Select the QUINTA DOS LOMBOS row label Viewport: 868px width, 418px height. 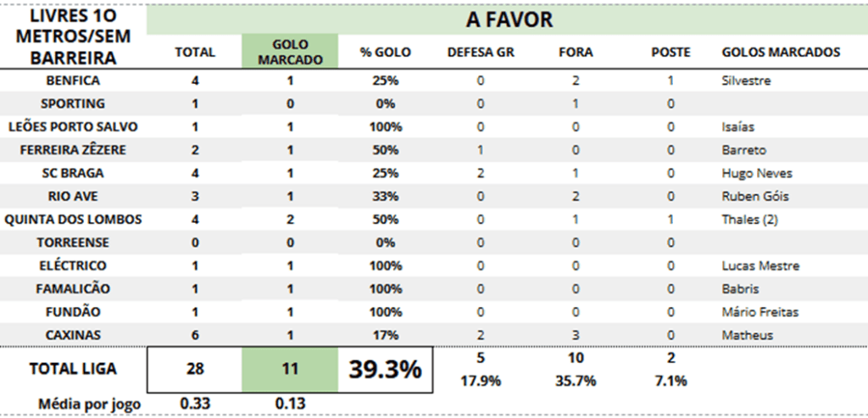(x=73, y=220)
